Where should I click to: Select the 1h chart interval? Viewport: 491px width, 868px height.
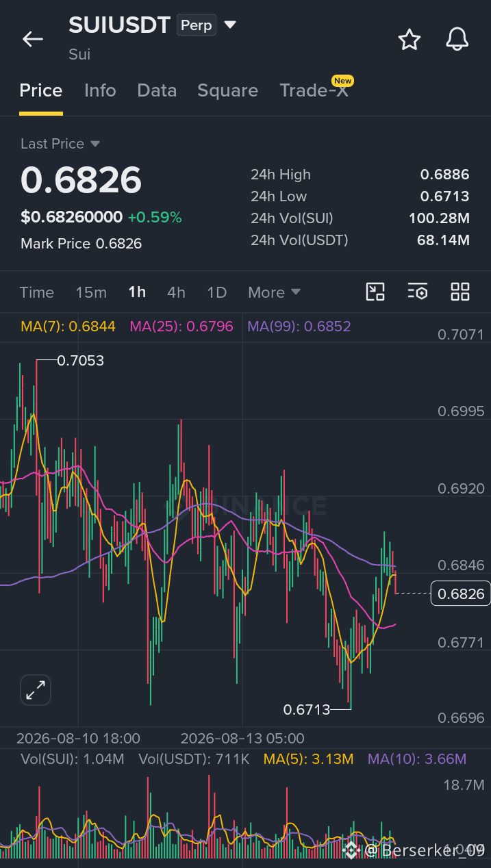coord(137,292)
